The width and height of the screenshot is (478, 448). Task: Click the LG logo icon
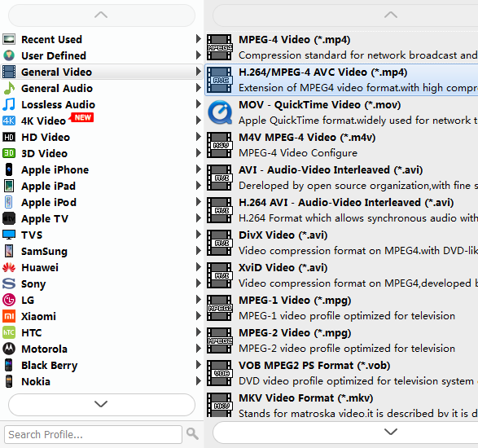point(9,300)
